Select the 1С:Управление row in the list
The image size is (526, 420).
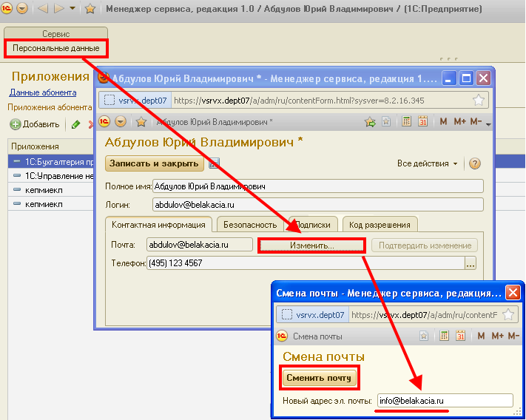pos(51,176)
